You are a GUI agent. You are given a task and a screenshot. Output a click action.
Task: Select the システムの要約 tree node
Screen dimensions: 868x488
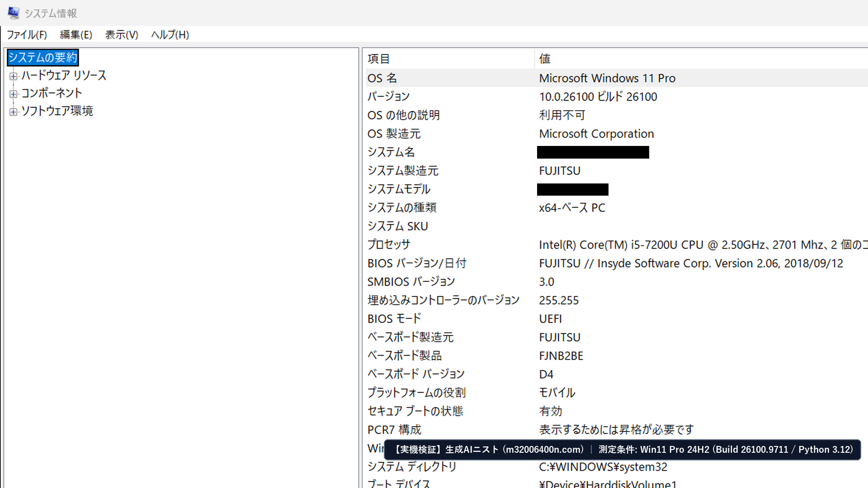point(43,57)
